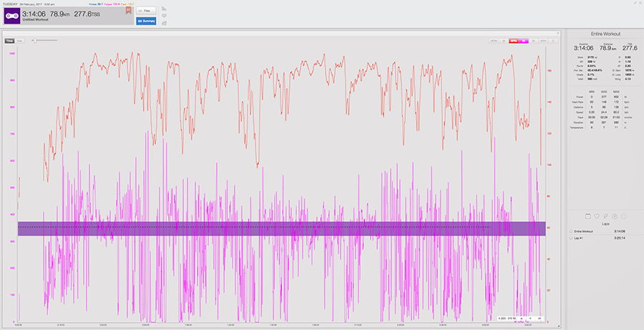Select the heart rate zones icon

[597, 216]
